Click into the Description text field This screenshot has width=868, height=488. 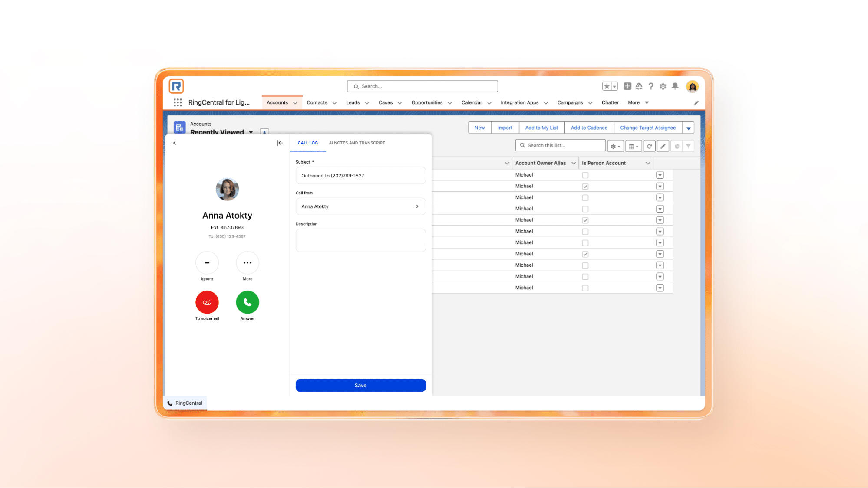pyautogui.click(x=360, y=240)
